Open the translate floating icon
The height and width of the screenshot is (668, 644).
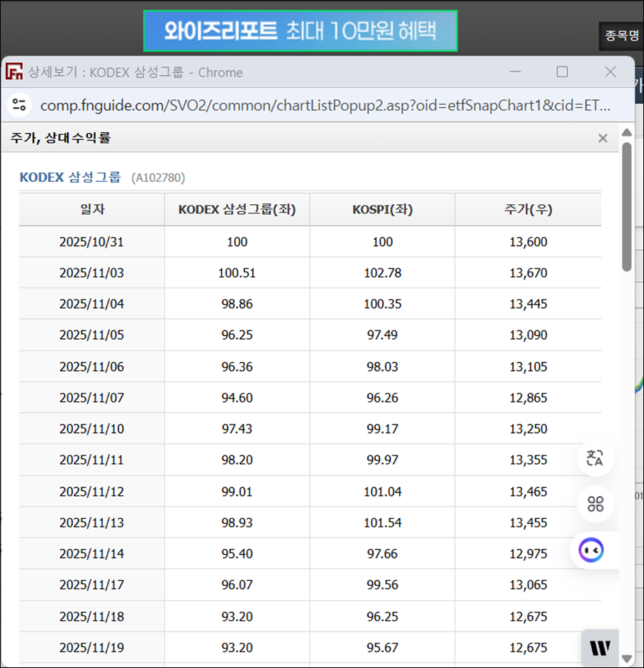click(595, 458)
